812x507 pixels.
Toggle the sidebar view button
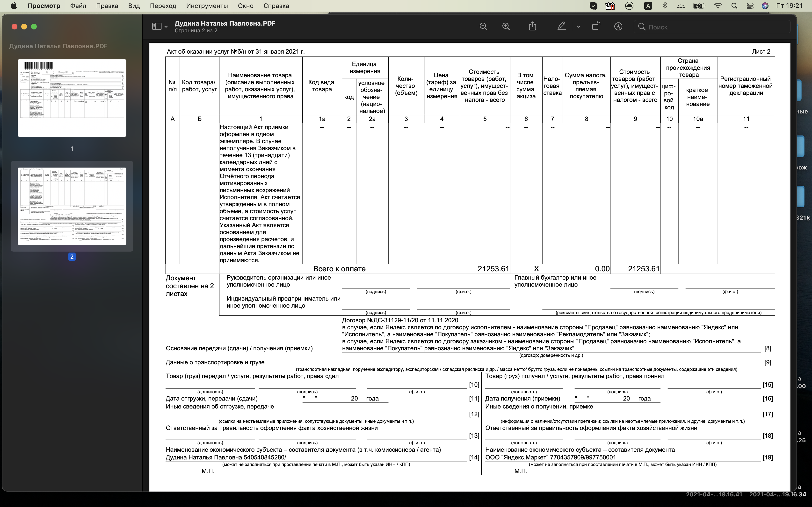[157, 27]
